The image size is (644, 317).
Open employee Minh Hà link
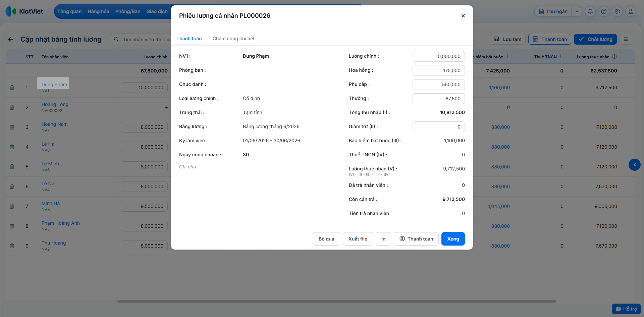pos(51,203)
